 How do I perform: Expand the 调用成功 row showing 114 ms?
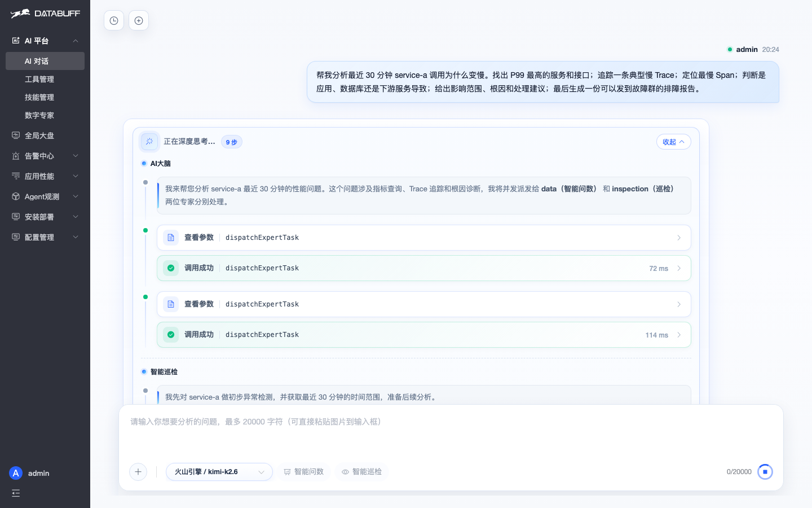[424, 335]
